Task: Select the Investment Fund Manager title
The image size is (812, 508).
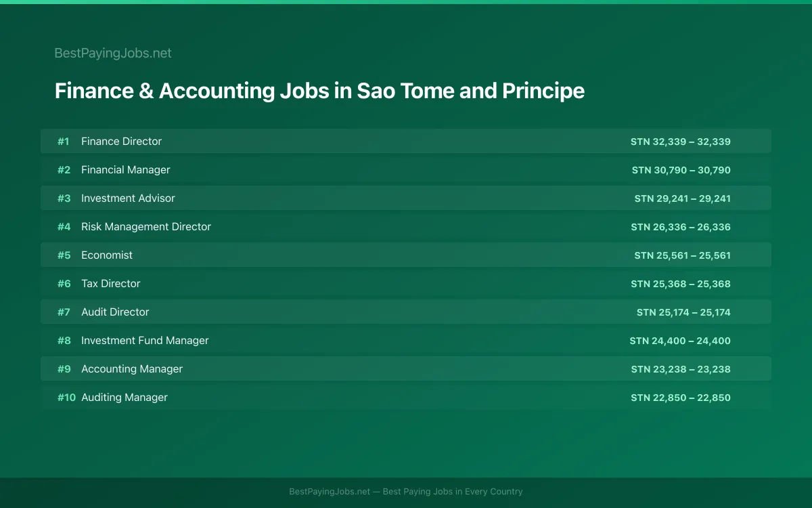Action: click(x=145, y=340)
